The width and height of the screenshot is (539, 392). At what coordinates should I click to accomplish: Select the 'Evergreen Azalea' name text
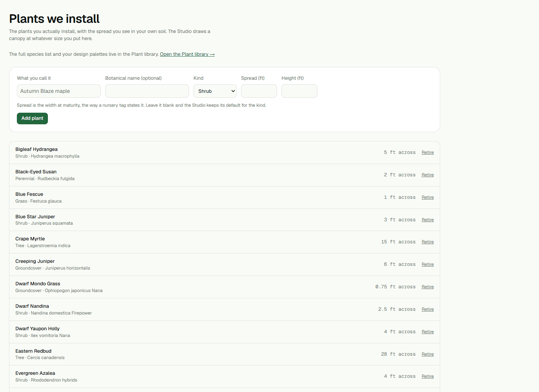click(35, 373)
